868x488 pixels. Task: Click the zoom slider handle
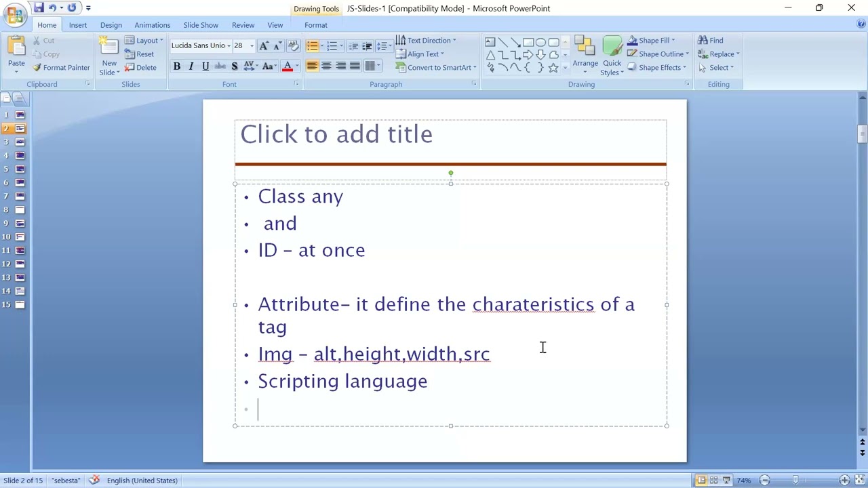tap(796, 481)
